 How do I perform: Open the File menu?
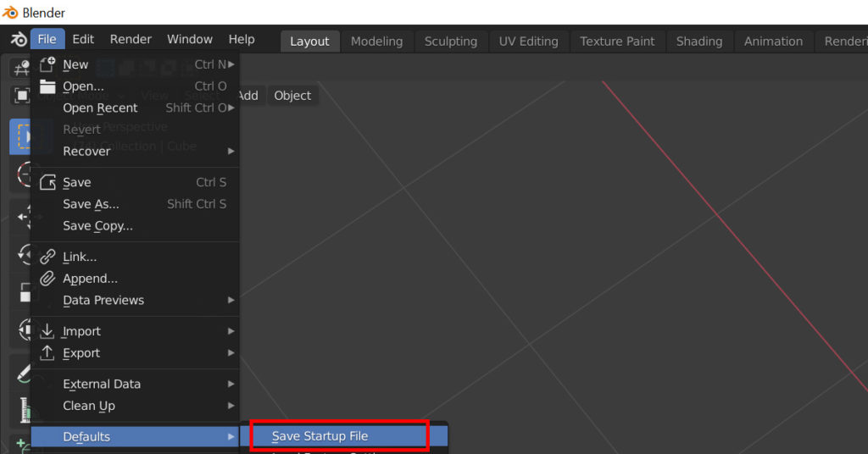[47, 39]
